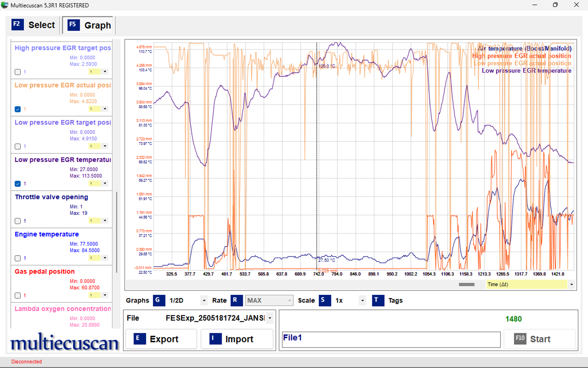
Task: Open the axis dropdown for Low pressure EGR target
Action: coord(105,146)
